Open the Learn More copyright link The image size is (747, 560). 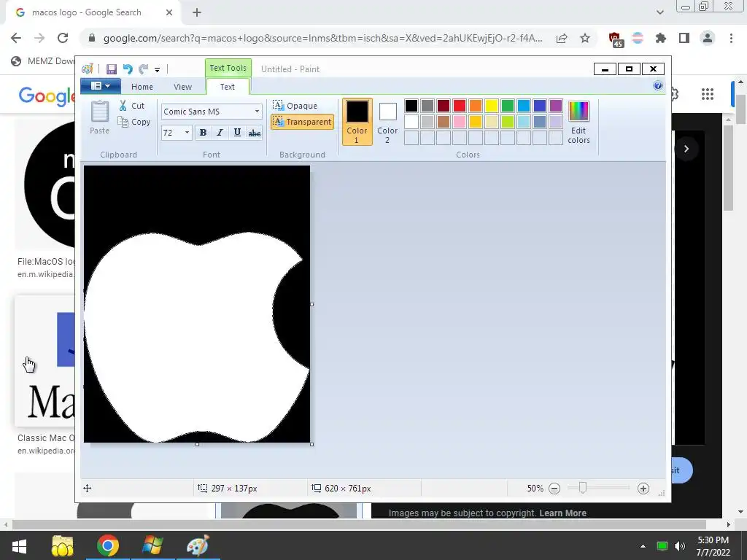pos(562,513)
